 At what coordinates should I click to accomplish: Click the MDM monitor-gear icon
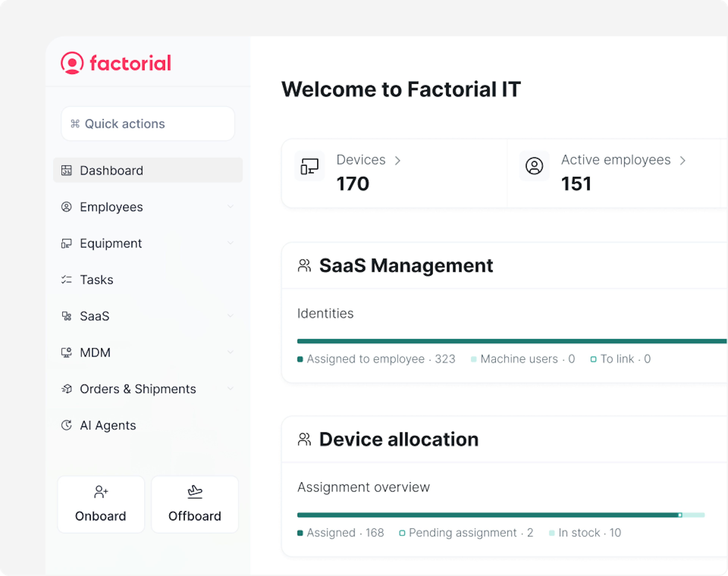(67, 352)
